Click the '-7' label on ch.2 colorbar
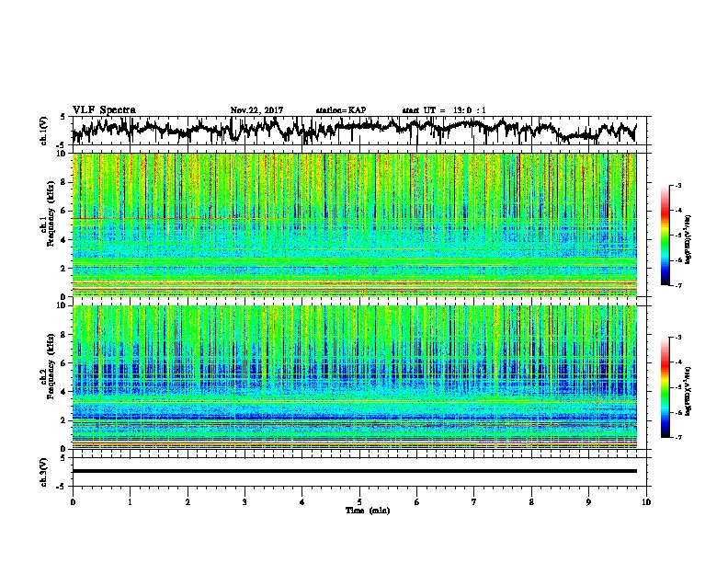This screenshot has height=563, width=728. [x=678, y=437]
